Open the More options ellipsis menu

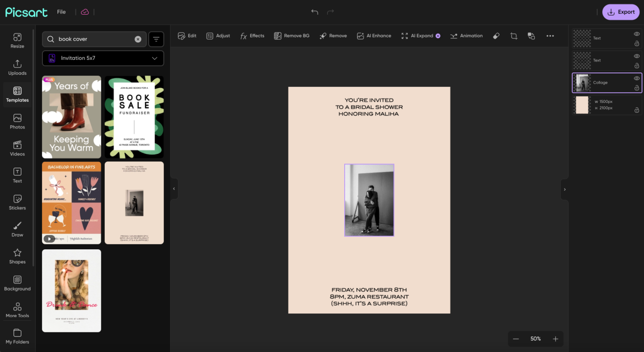tap(550, 36)
